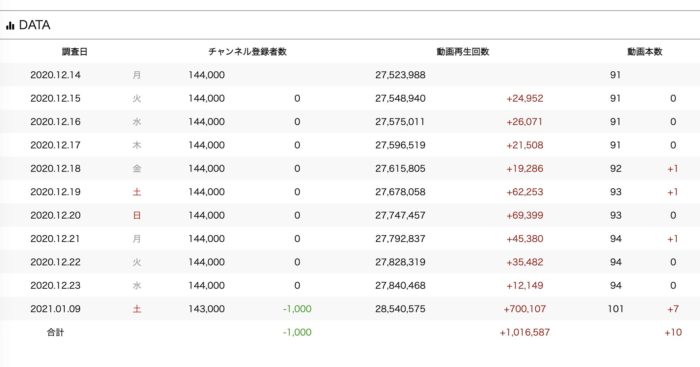Click the red 土 label for 2020.12.19
The width and height of the screenshot is (700, 367).
coord(137,192)
